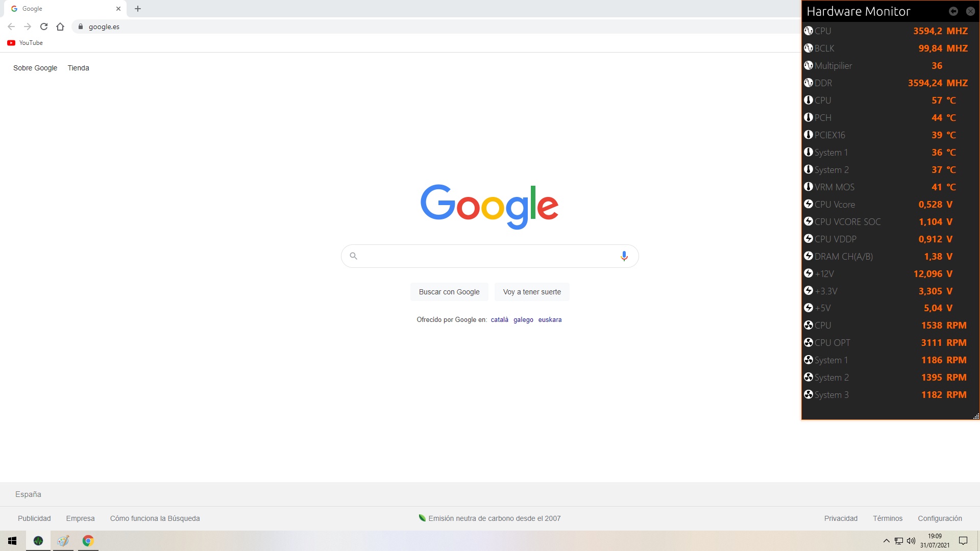This screenshot has height=551, width=980.
Task: Click the Multiplier row icon
Action: pyautogui.click(x=808, y=66)
